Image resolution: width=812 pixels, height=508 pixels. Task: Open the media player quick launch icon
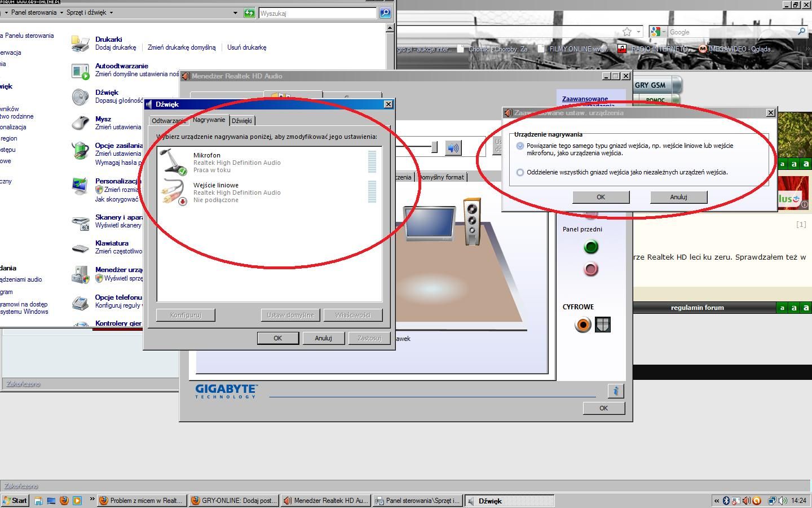[77, 501]
